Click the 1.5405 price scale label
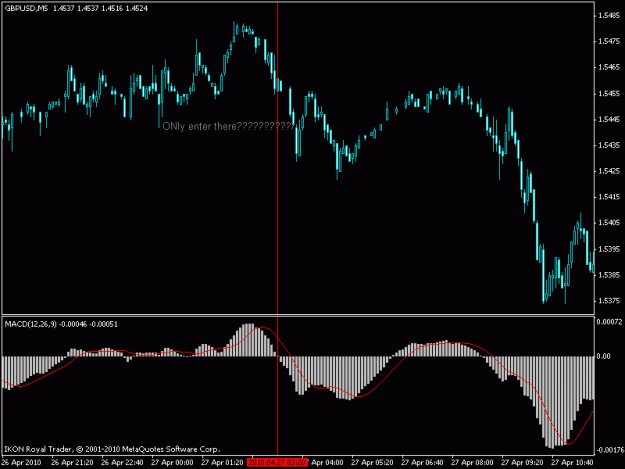 point(609,222)
